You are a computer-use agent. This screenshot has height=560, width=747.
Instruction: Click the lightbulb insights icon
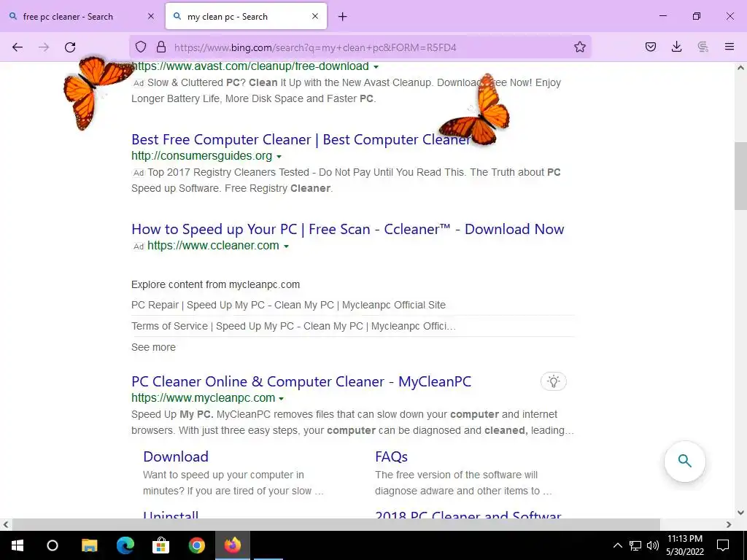click(553, 381)
